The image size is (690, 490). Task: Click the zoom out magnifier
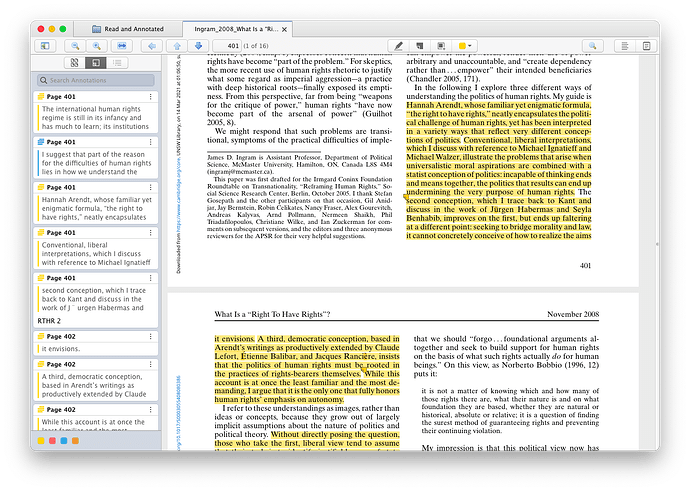(75, 46)
